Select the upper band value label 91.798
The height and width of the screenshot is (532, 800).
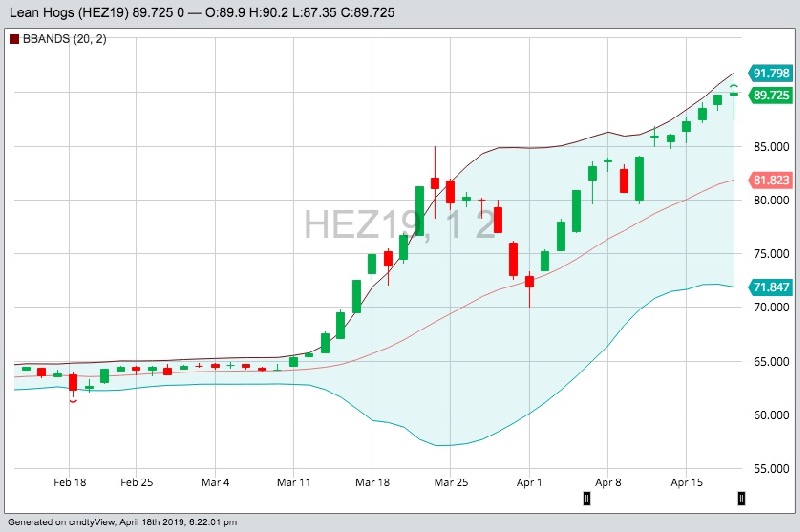[x=770, y=73]
